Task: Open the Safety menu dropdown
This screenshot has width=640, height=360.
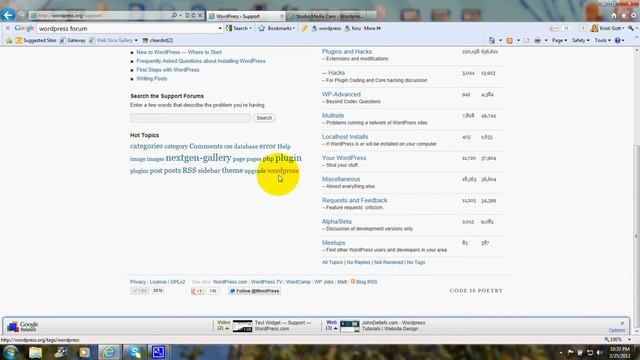Action: coord(580,40)
